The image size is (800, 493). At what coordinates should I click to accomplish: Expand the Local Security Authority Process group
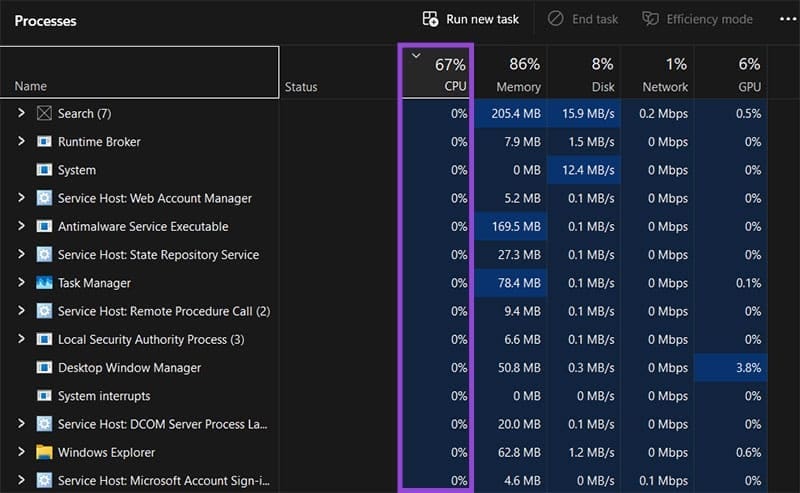tap(21, 339)
